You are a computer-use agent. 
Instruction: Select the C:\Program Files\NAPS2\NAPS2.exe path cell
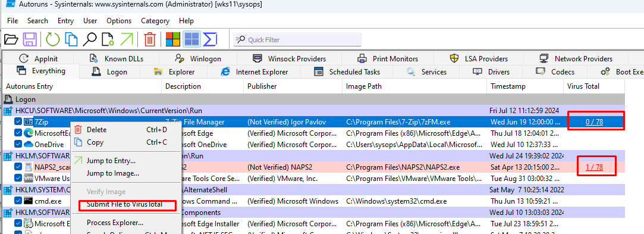click(x=403, y=167)
